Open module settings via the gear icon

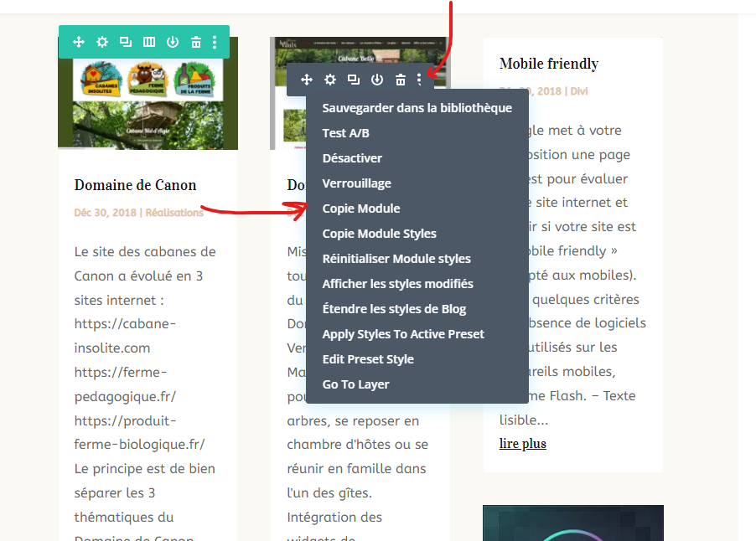click(101, 42)
